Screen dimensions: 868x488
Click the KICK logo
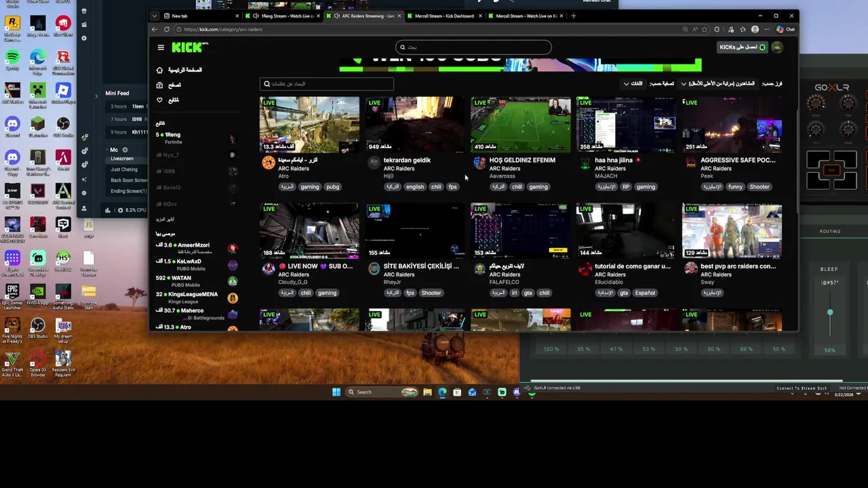click(189, 47)
